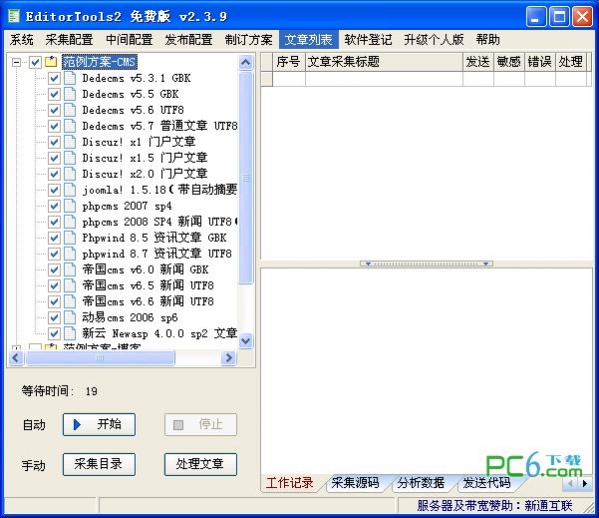
Task: Open the 软件登记 menu
Action: (x=368, y=40)
